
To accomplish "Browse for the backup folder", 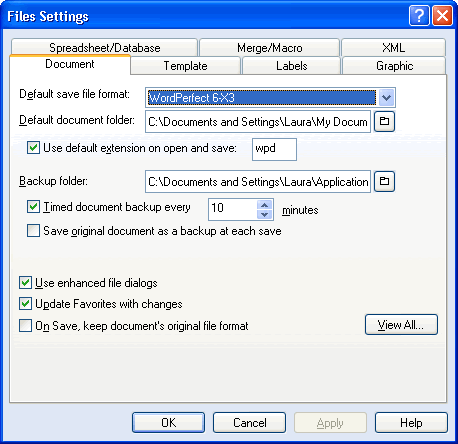I will [384, 181].
